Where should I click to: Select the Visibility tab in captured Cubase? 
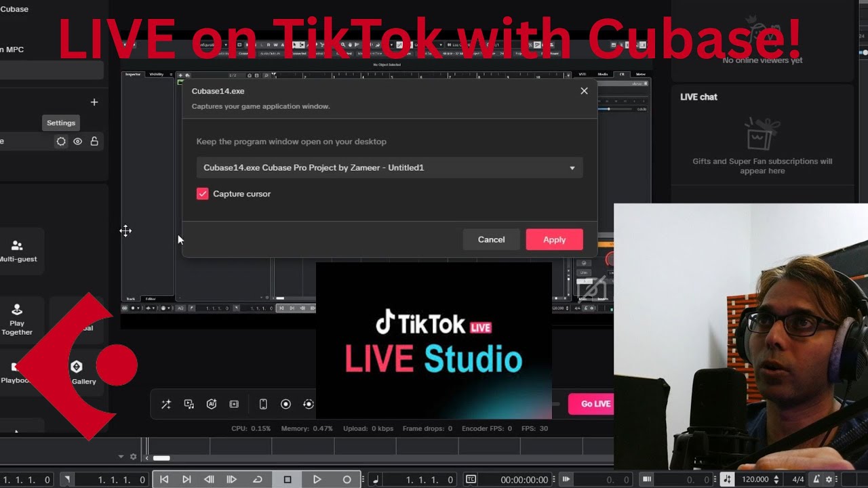coord(157,74)
